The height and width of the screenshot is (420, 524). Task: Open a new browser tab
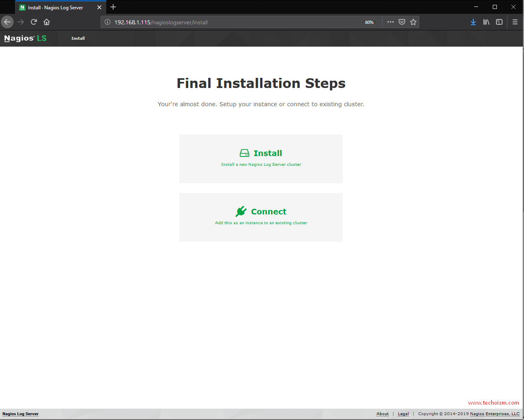coord(113,7)
